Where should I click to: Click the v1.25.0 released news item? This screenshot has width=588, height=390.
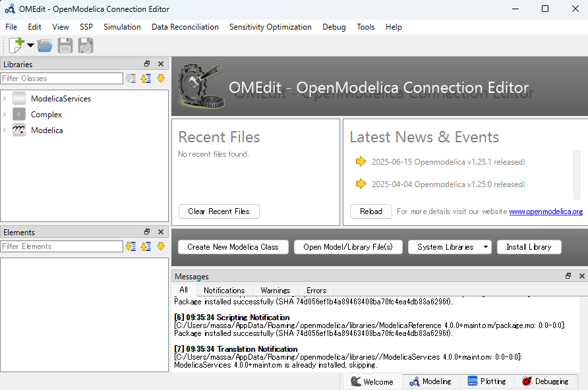448,184
